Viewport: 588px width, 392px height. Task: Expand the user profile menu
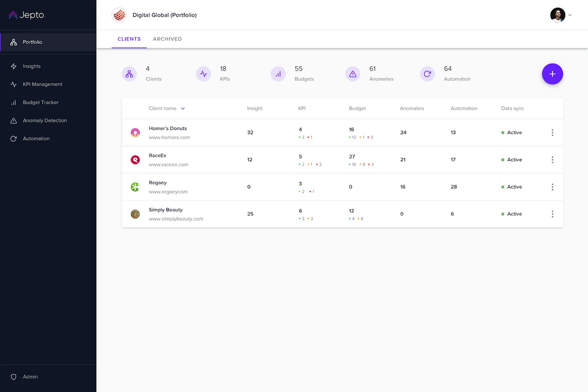point(562,15)
